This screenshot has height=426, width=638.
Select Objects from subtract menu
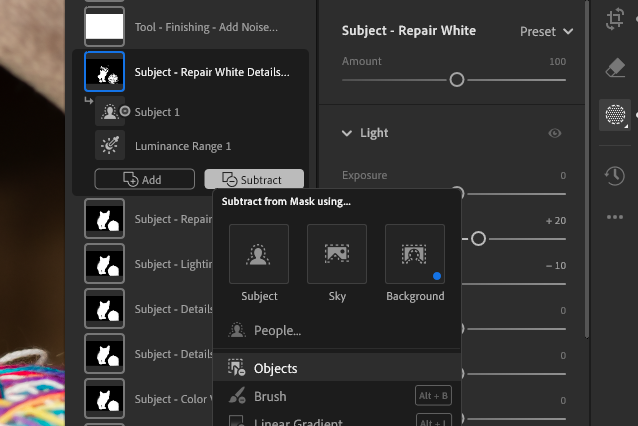275,368
